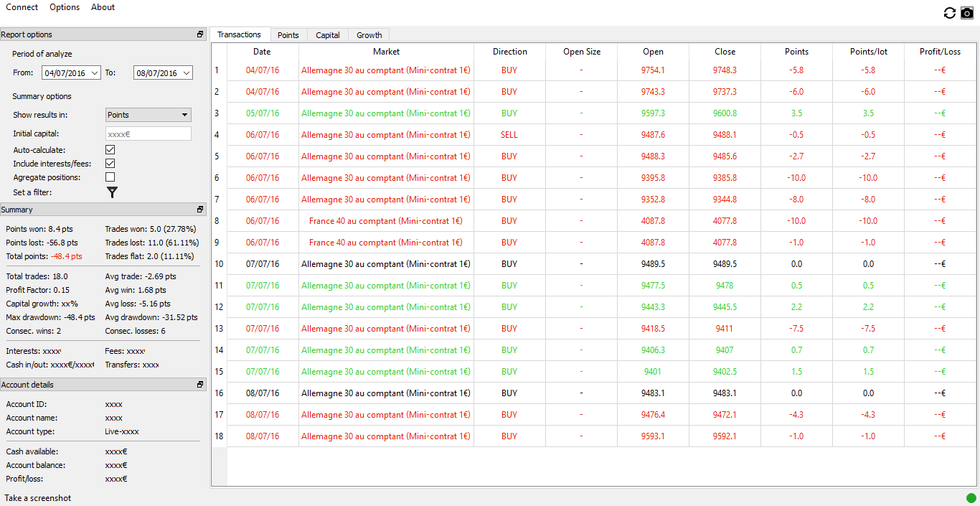Toggle Include interests/fees checkbox
This screenshot has height=506, width=980.
pos(110,164)
